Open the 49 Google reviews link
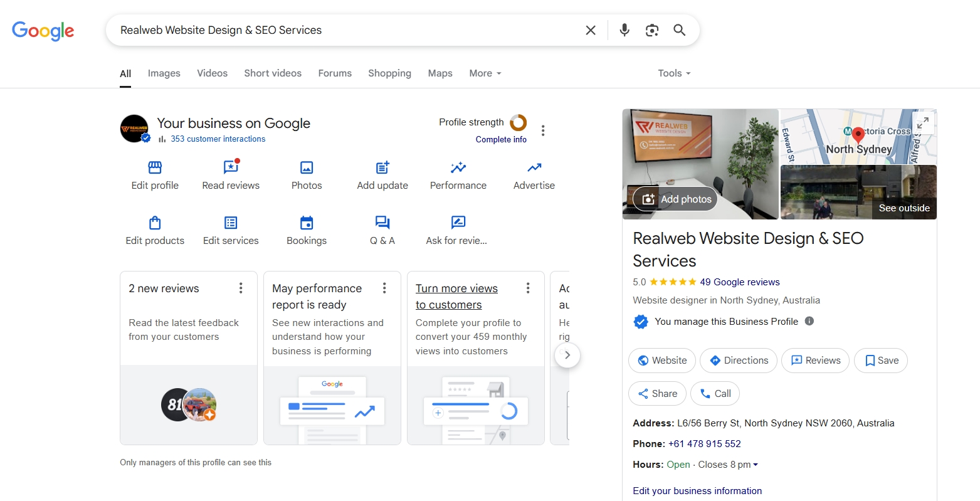Viewport: 980px width, 501px height. click(740, 282)
